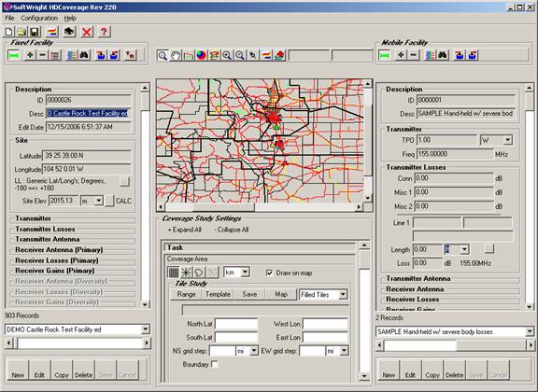Screen dimensions: 538x392
Task: Open the Filled Tiles dropdown
Action: click(343, 295)
